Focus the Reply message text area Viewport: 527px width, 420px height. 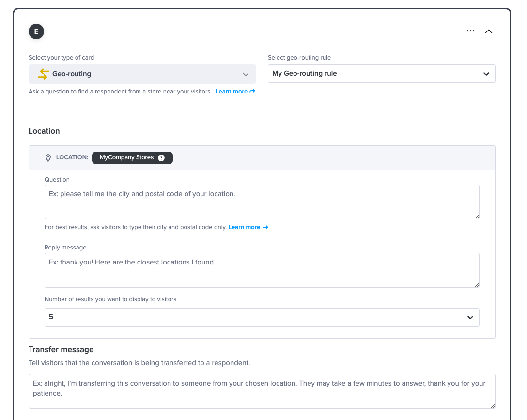pos(262,270)
